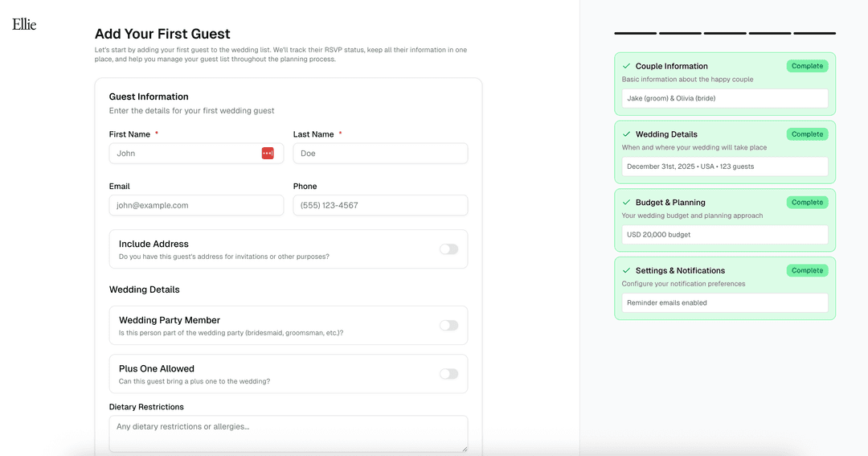Click the Dietary Restrictions resize handle

pos(464,448)
